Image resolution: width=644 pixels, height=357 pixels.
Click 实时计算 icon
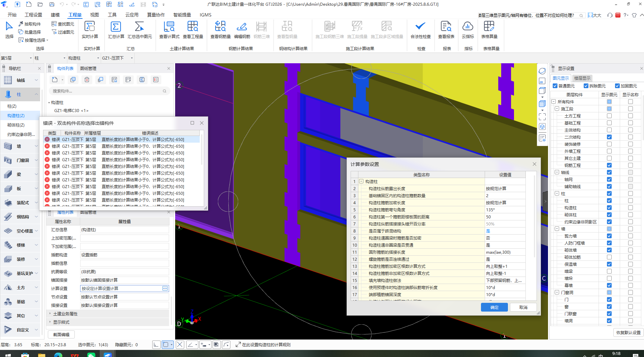coord(90,27)
